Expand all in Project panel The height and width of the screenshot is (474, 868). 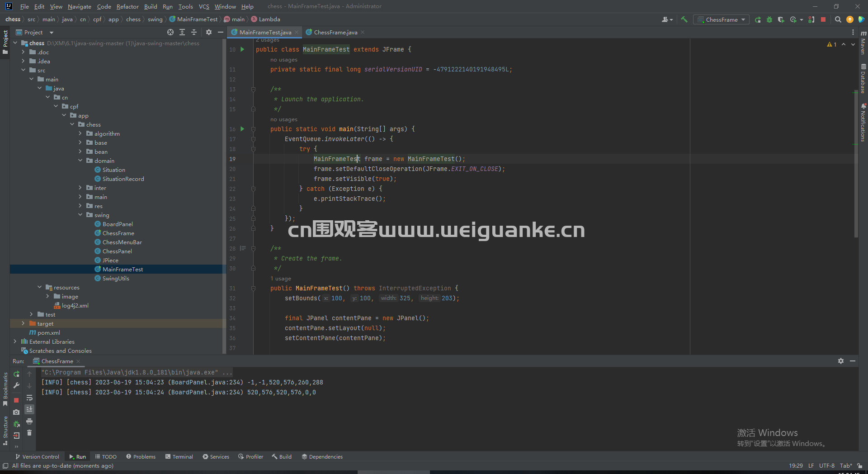[182, 32]
